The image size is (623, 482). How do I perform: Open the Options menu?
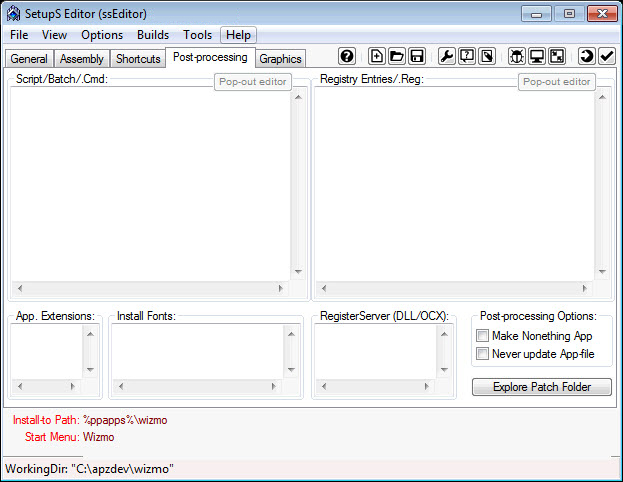pos(102,35)
